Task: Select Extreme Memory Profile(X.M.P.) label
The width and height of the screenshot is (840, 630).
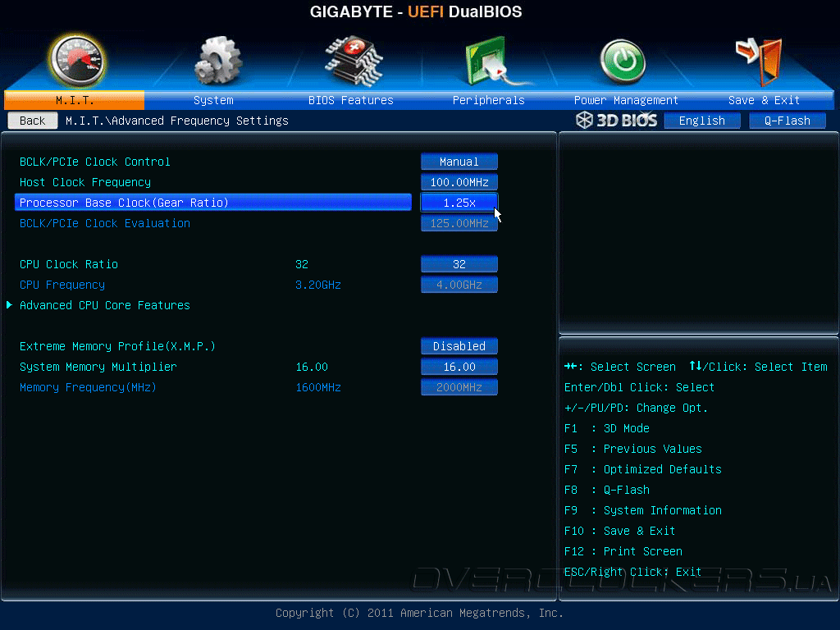Action: [117, 346]
